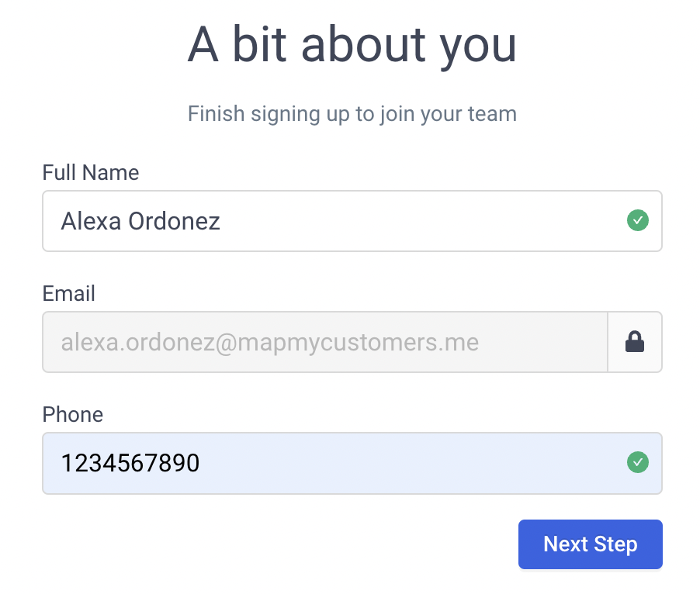Focus the Full Name input field
This screenshot has width=700, height=594.
352,221
